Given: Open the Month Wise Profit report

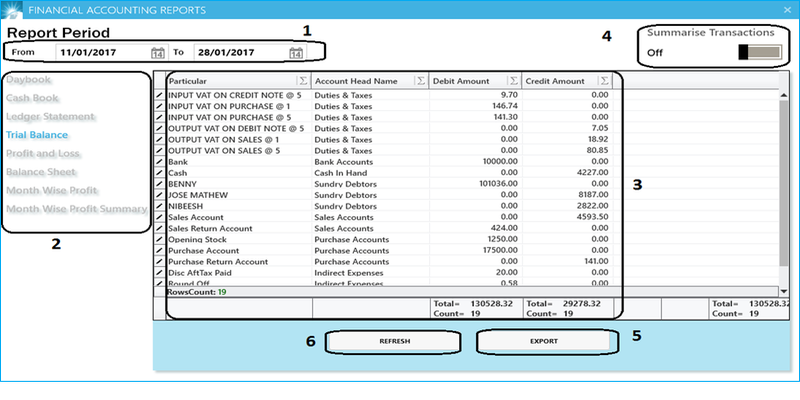Looking at the screenshot, I should [x=52, y=190].
